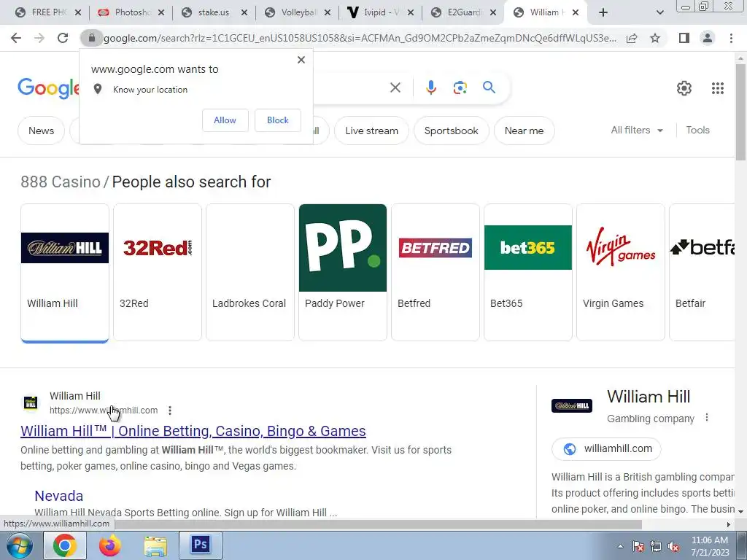Expand the All filters dropdown
Screen dimensions: 747x560
point(637,130)
